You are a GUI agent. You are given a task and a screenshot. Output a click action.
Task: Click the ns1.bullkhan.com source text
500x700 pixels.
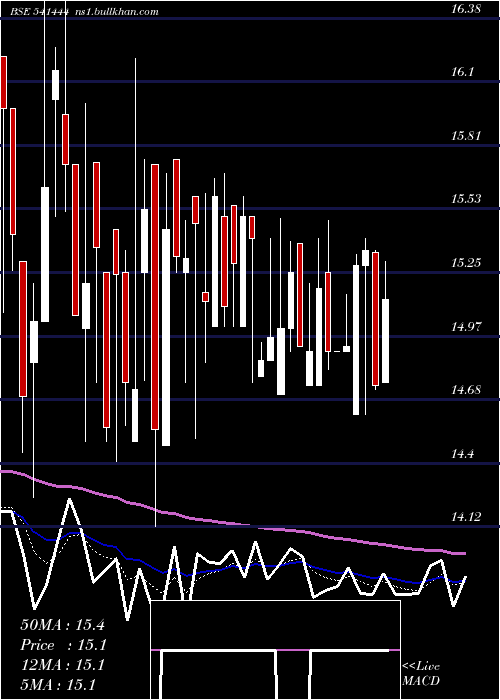coord(117,12)
